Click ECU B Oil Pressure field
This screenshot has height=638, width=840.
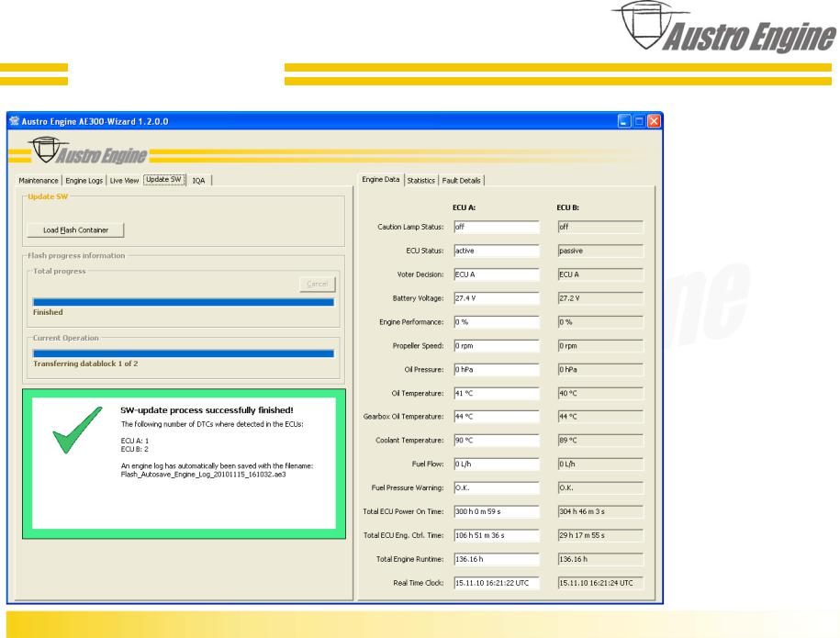tap(600, 370)
